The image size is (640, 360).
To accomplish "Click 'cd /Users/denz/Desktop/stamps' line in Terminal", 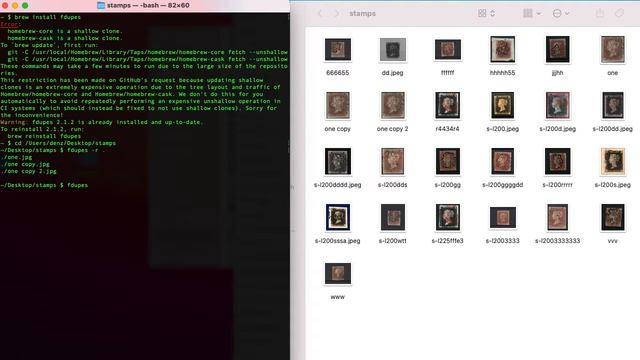I will coord(58,143).
